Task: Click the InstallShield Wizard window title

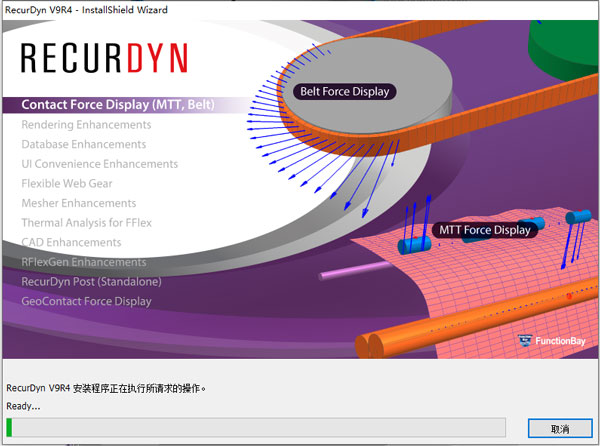Action: click(x=86, y=10)
